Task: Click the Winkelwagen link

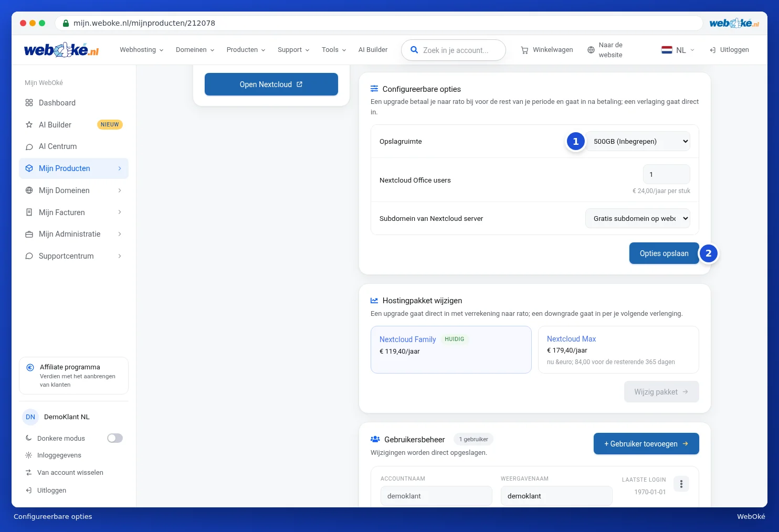Action: point(547,50)
